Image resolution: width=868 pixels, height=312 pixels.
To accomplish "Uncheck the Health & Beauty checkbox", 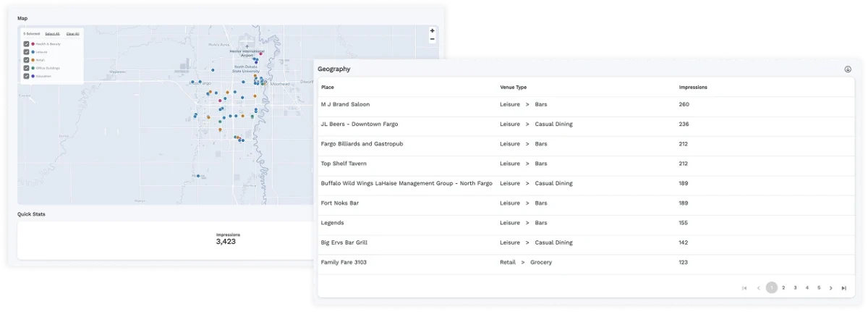I will [27, 44].
